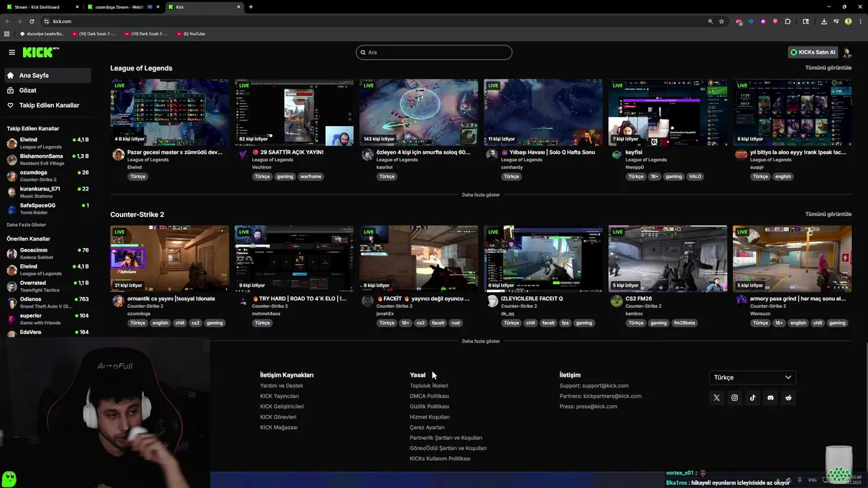The height and width of the screenshot is (488, 868).
Task: Open the CS2 FM26 stream thumbnail
Action: (x=668, y=259)
